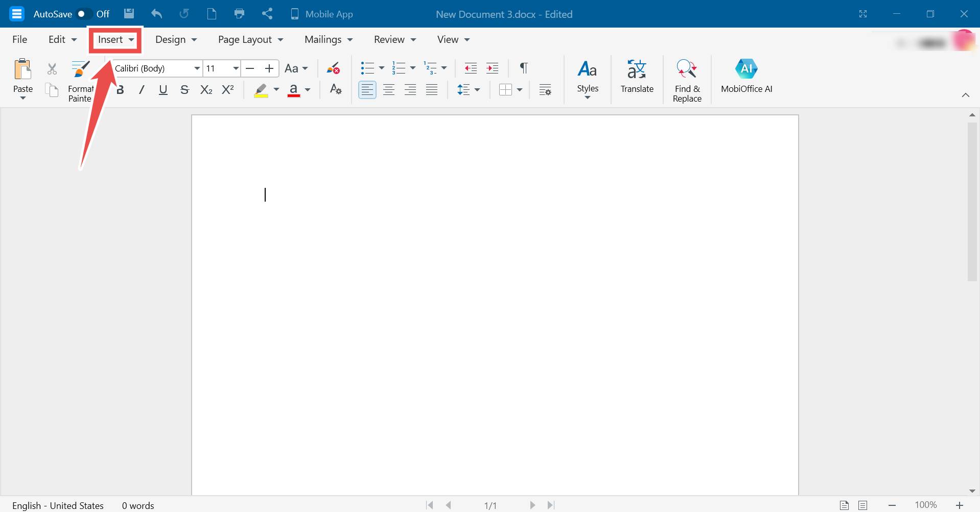Click the Cut scissors icon
980x512 pixels.
52,69
